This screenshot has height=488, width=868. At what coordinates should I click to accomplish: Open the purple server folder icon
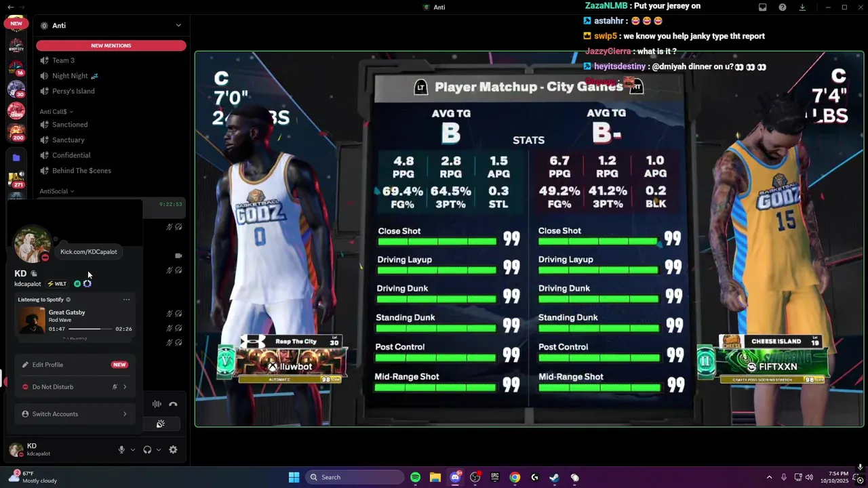pyautogui.click(x=16, y=157)
